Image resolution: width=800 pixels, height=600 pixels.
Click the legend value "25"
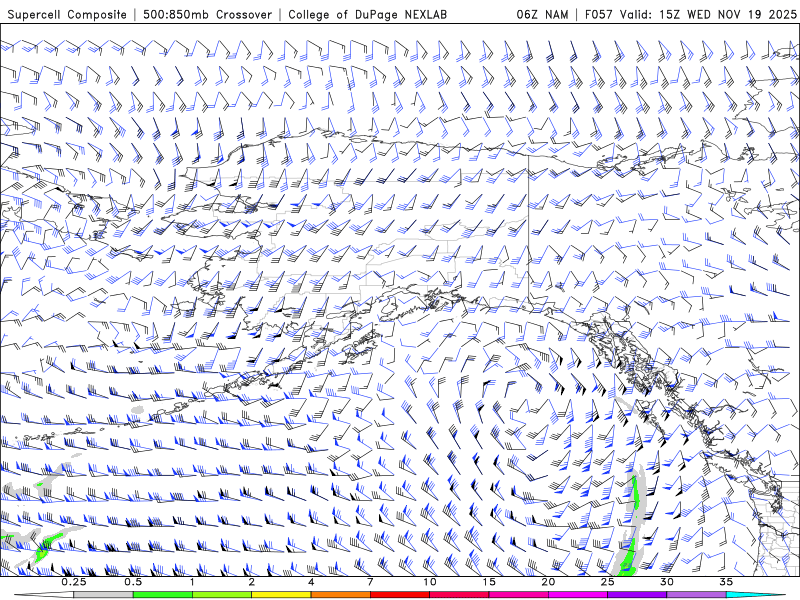(x=607, y=582)
